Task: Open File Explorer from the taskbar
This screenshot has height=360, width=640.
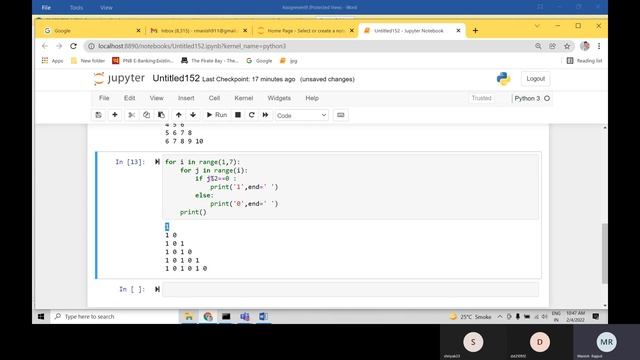Action: [x=189, y=317]
